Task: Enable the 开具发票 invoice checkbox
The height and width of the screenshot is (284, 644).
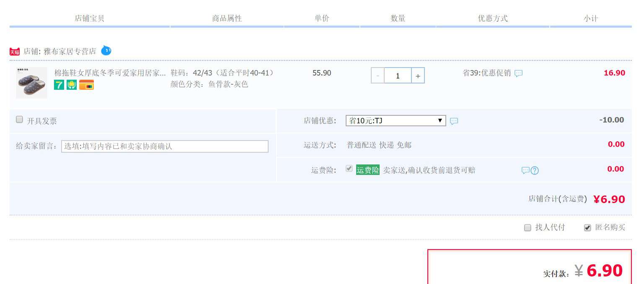Action: 19,120
